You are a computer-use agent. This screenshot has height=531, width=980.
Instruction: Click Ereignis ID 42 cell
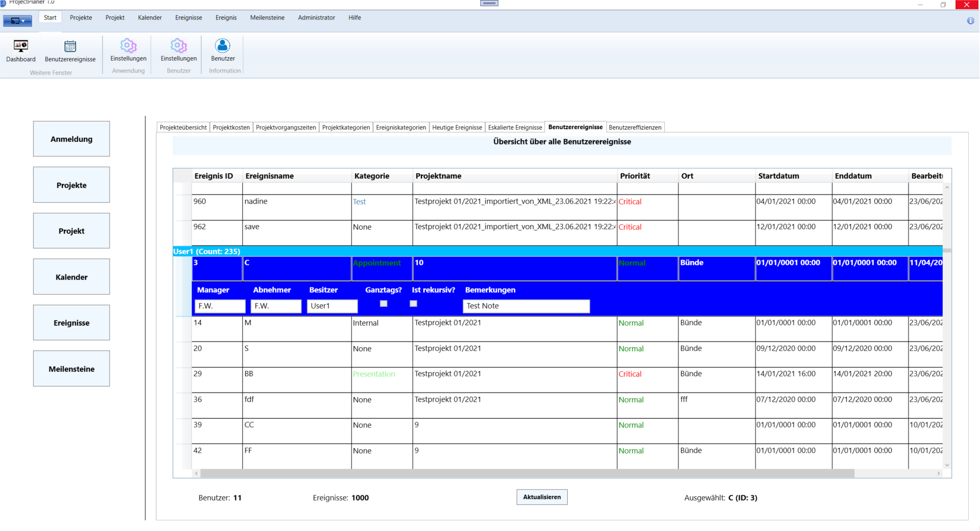click(217, 456)
